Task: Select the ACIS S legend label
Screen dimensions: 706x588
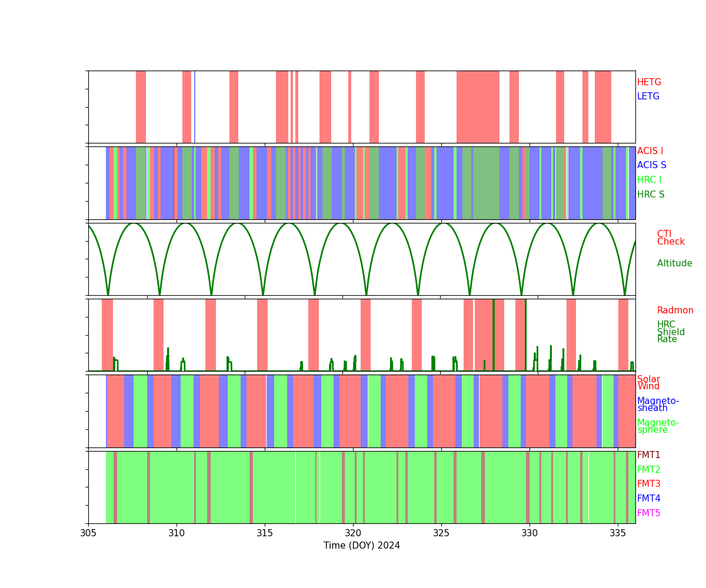Action: point(651,165)
